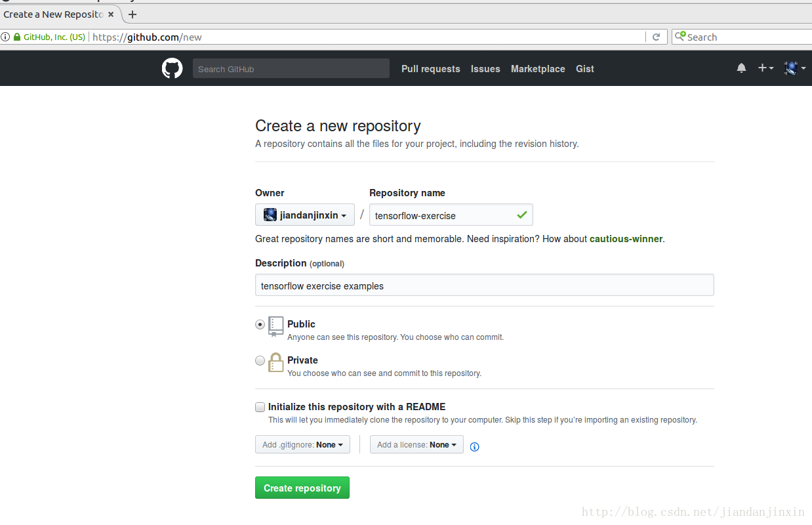Screen dimensions: 812x525
Task: Open the notifications bell icon
Action: pyautogui.click(x=741, y=68)
